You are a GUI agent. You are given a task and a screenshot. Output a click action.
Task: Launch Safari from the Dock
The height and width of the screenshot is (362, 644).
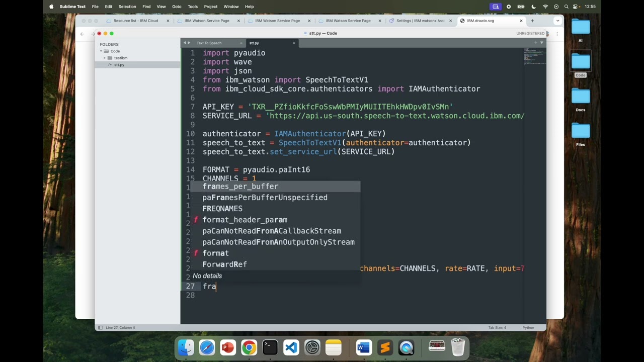point(207,347)
